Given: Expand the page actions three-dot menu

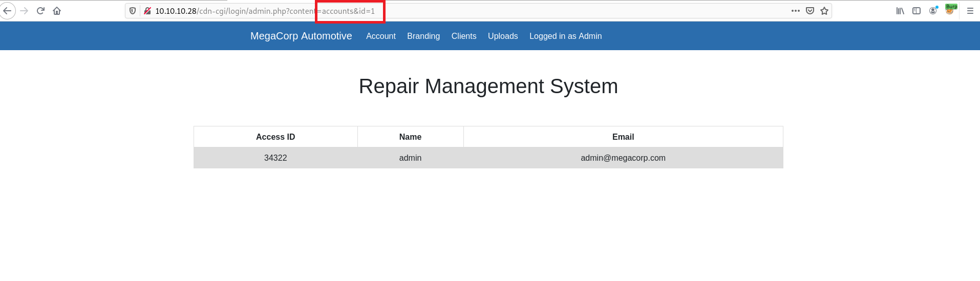Looking at the screenshot, I should tap(795, 11).
